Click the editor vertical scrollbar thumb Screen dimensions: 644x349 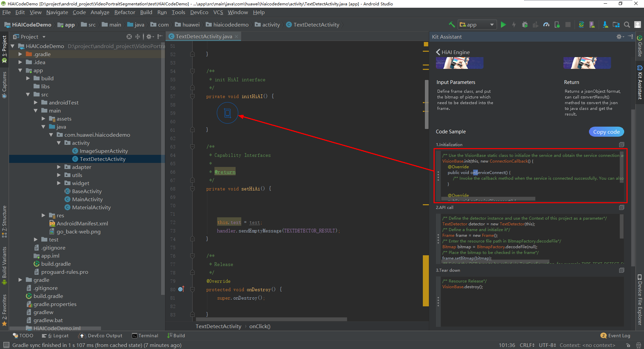point(427,104)
